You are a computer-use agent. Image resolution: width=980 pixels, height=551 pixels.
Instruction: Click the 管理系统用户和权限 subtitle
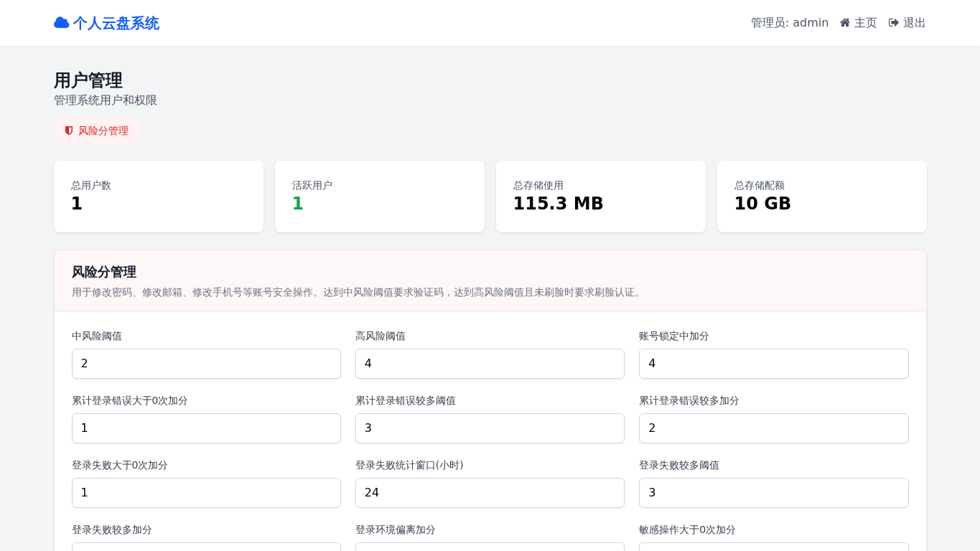coord(106,100)
